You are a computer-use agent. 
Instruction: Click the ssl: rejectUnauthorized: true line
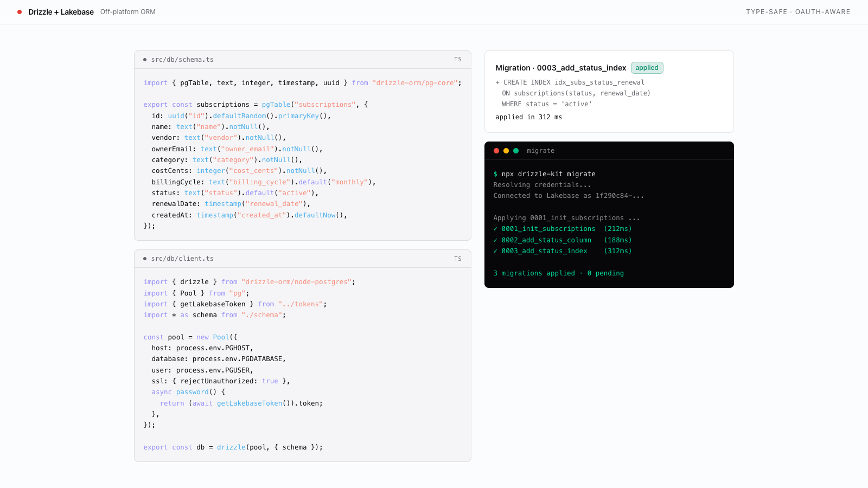tap(221, 381)
